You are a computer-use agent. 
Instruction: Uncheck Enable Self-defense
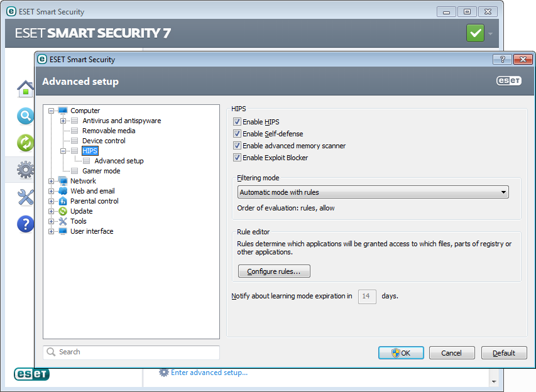click(x=237, y=134)
